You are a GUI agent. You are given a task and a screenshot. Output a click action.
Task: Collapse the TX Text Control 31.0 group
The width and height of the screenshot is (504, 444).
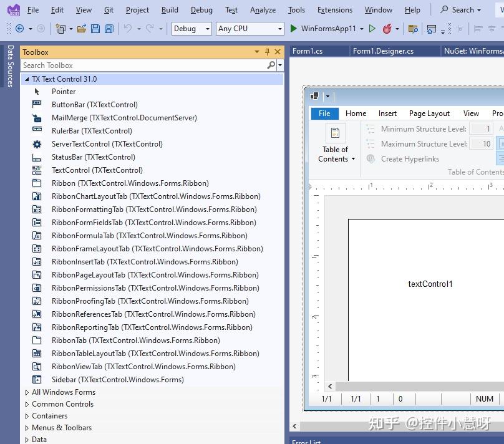coord(26,79)
